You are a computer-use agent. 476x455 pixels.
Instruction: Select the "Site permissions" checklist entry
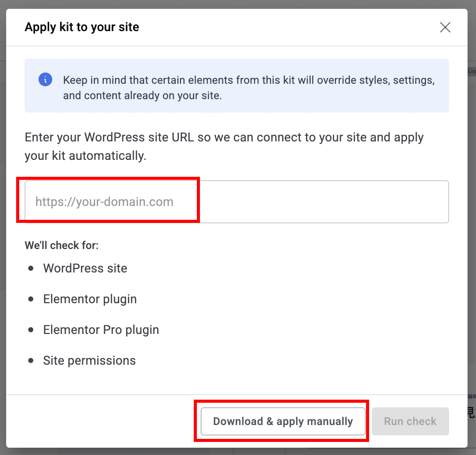[x=90, y=360]
